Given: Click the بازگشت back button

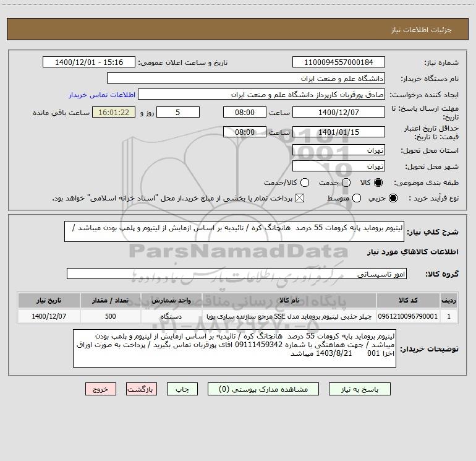Looking at the screenshot, I should (x=142, y=389).
